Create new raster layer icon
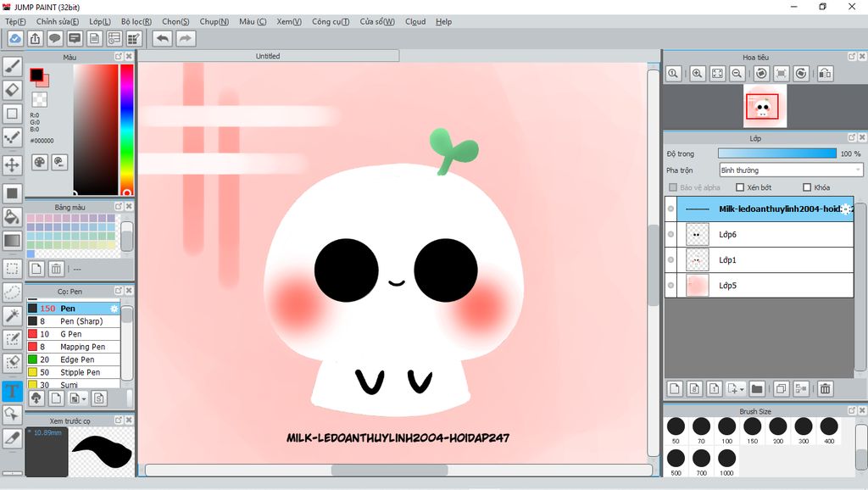This screenshot has width=868, height=490. point(675,388)
